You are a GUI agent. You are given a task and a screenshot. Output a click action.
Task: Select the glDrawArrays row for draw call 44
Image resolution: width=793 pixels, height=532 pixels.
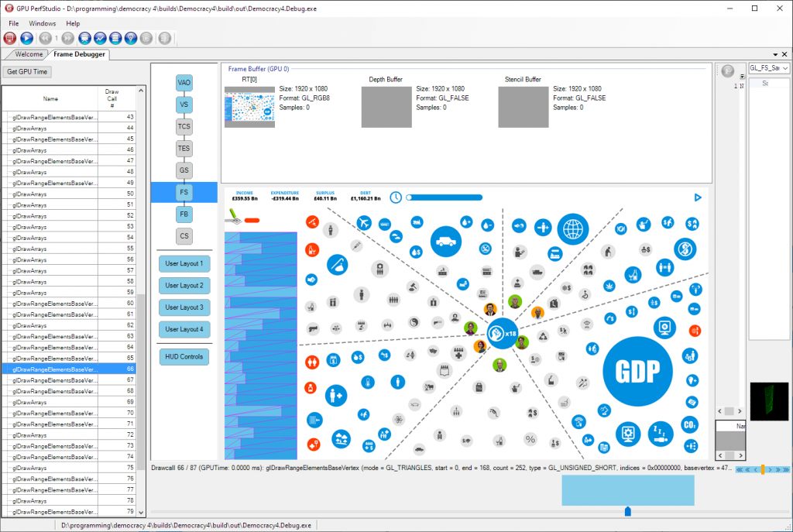point(69,129)
